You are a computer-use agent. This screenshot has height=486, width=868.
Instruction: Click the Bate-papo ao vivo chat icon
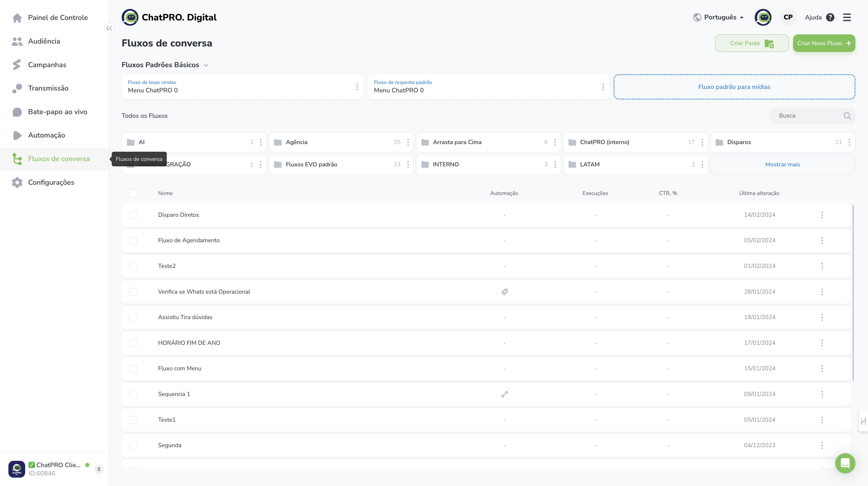tap(17, 112)
